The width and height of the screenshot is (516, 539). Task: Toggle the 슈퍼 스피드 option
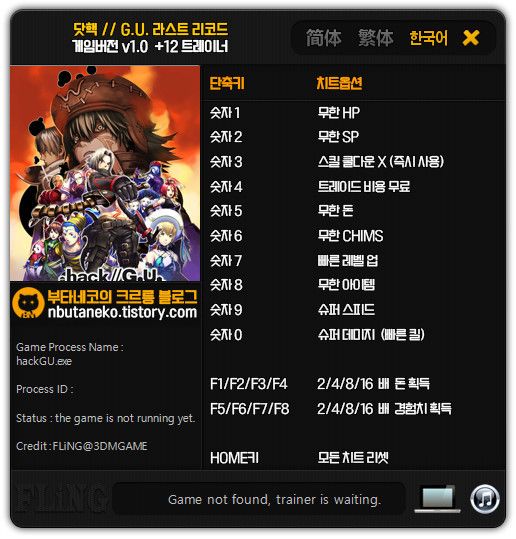(x=346, y=310)
